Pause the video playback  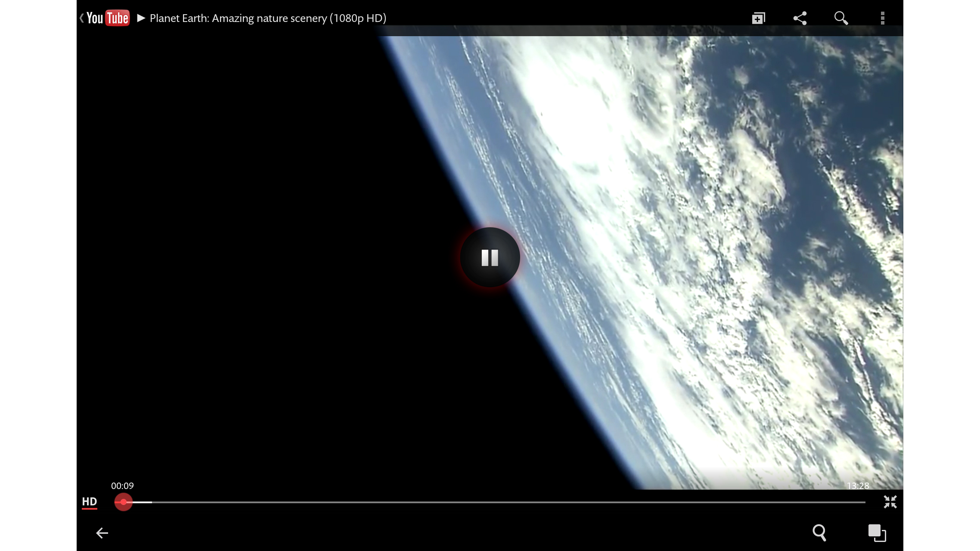click(490, 257)
